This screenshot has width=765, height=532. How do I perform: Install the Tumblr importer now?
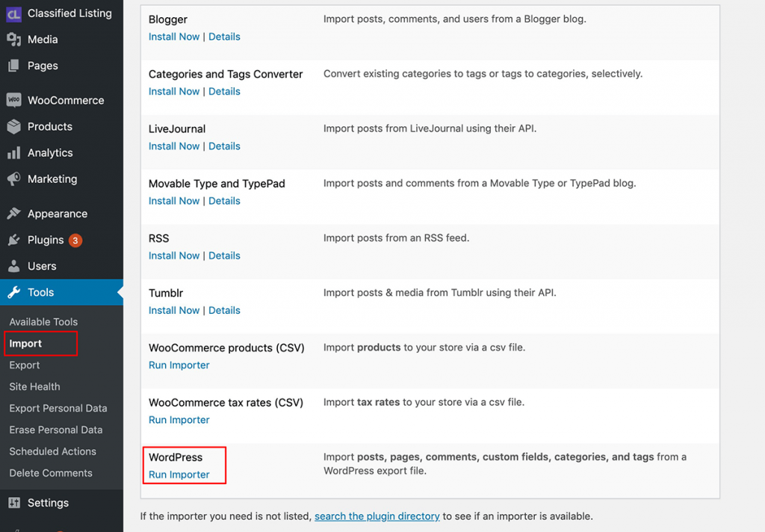click(174, 310)
